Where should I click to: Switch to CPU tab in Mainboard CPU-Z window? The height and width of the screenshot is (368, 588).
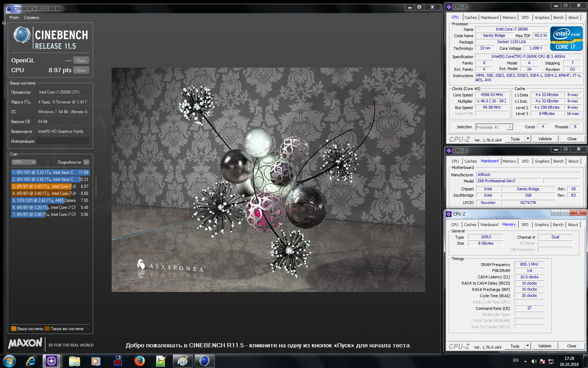click(x=455, y=161)
